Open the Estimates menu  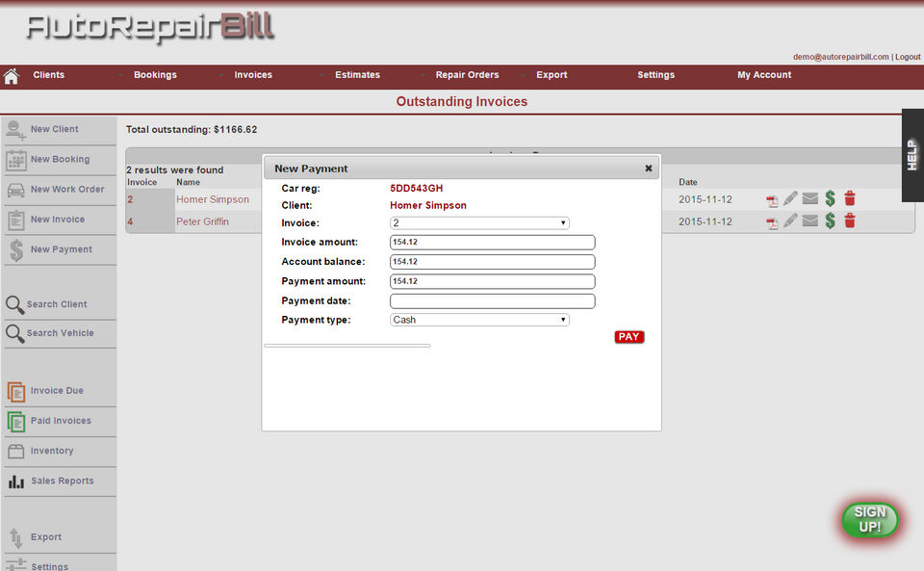(358, 75)
